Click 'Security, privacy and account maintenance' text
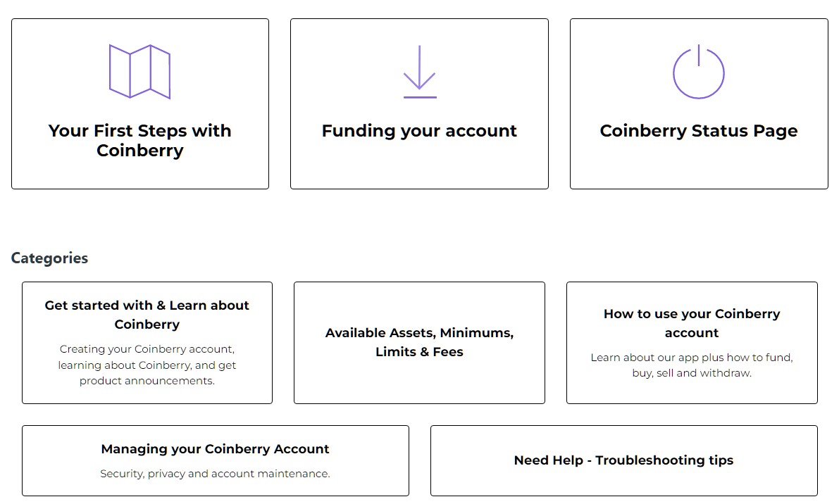Viewport: 839px width, 504px height. [215, 474]
